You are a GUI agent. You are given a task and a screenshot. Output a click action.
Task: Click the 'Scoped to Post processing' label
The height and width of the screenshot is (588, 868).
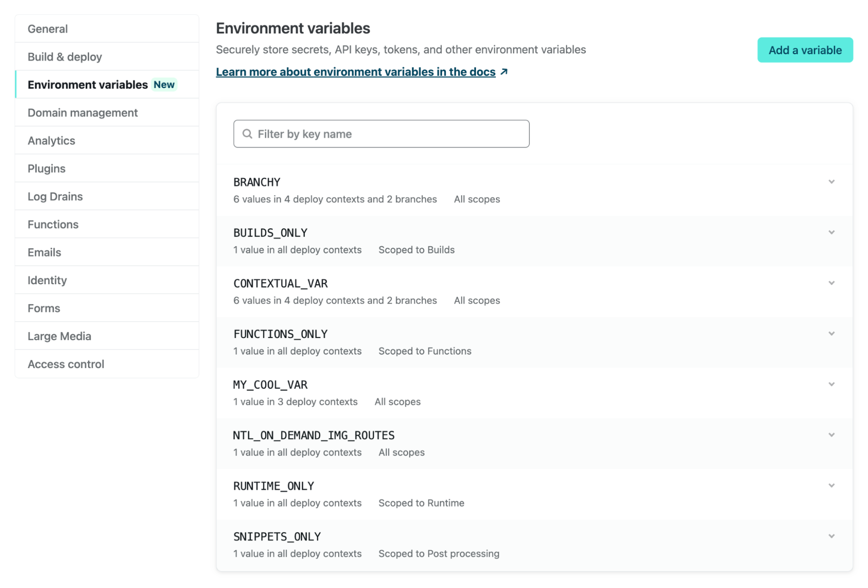click(x=439, y=554)
